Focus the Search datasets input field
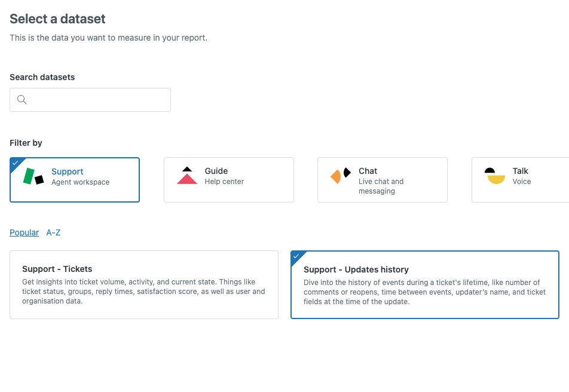This screenshot has height=392, width=569. (x=90, y=100)
